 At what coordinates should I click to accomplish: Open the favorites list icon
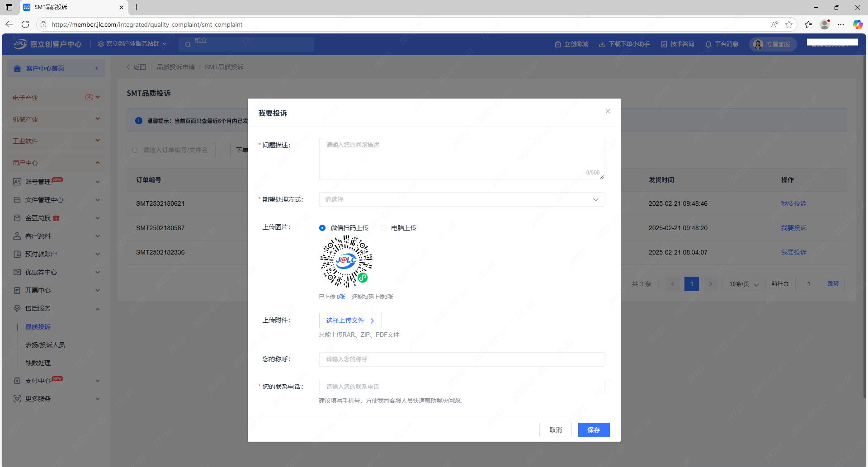[808, 24]
